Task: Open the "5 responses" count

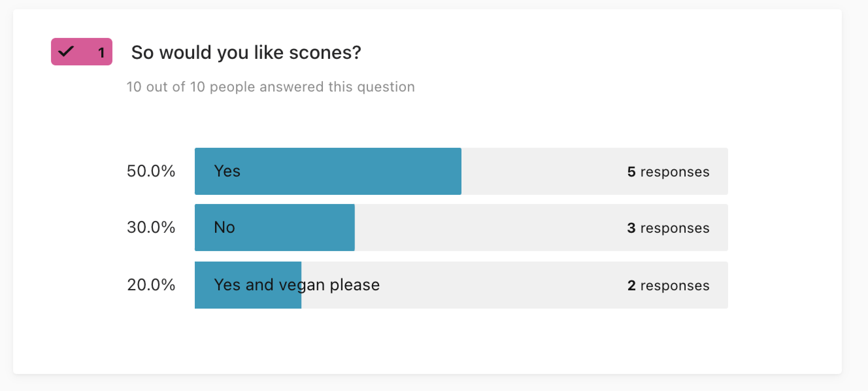Action: click(668, 172)
